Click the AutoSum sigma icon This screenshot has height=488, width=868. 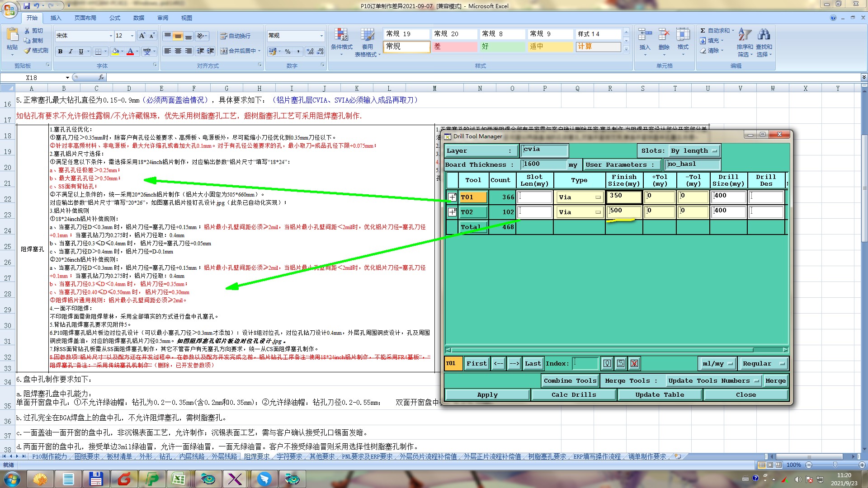tap(703, 31)
